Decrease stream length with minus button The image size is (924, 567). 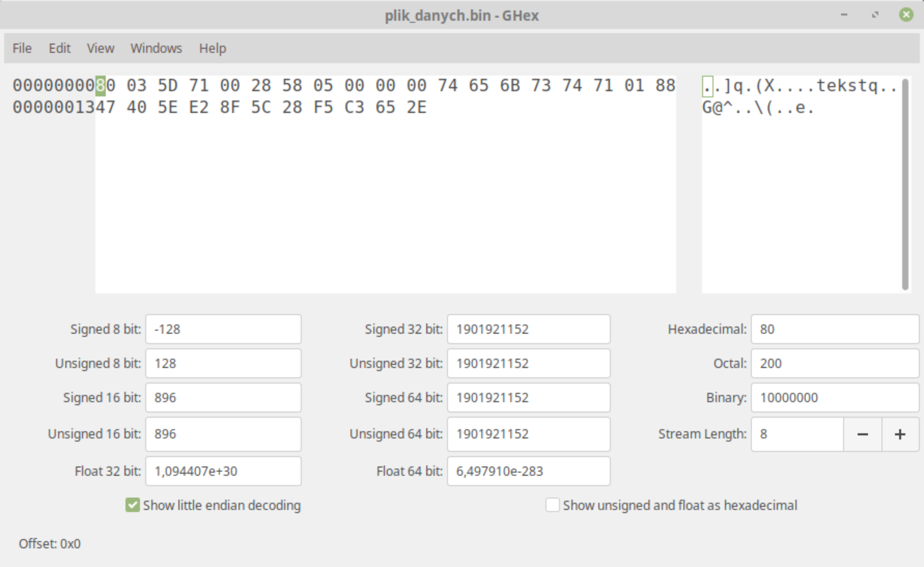[x=862, y=434]
